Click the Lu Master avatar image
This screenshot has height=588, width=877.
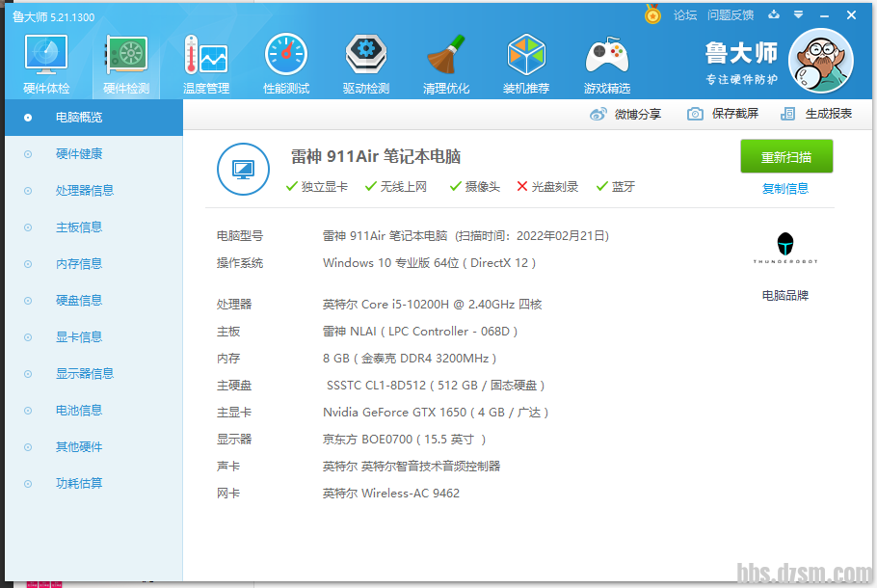click(820, 61)
